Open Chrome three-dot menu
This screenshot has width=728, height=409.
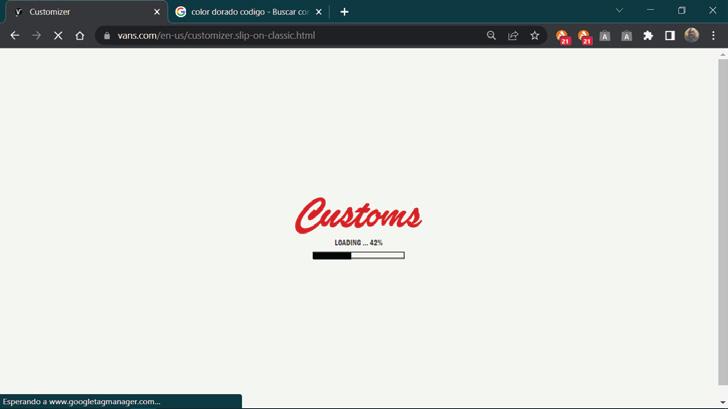click(714, 36)
